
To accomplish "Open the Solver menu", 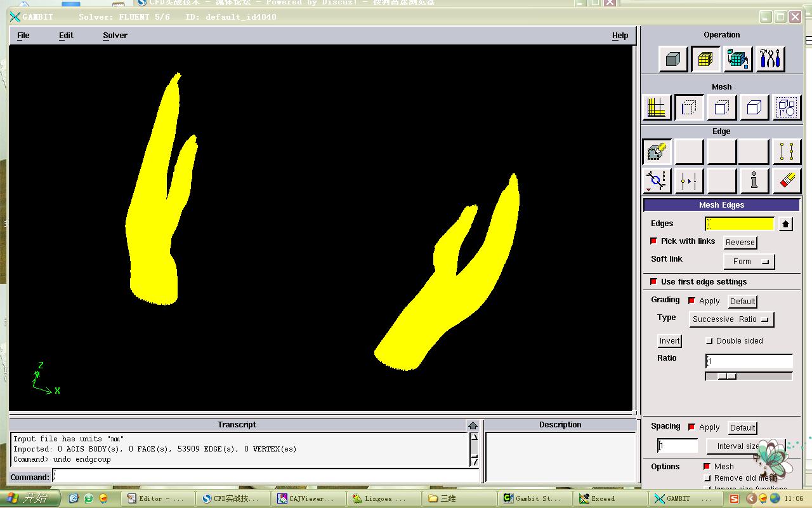I will tap(115, 36).
